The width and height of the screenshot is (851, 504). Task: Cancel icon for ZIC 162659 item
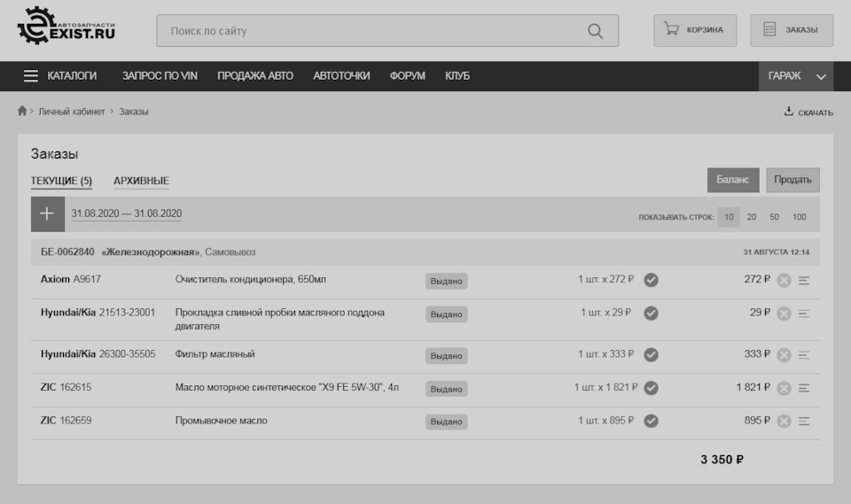(x=784, y=422)
